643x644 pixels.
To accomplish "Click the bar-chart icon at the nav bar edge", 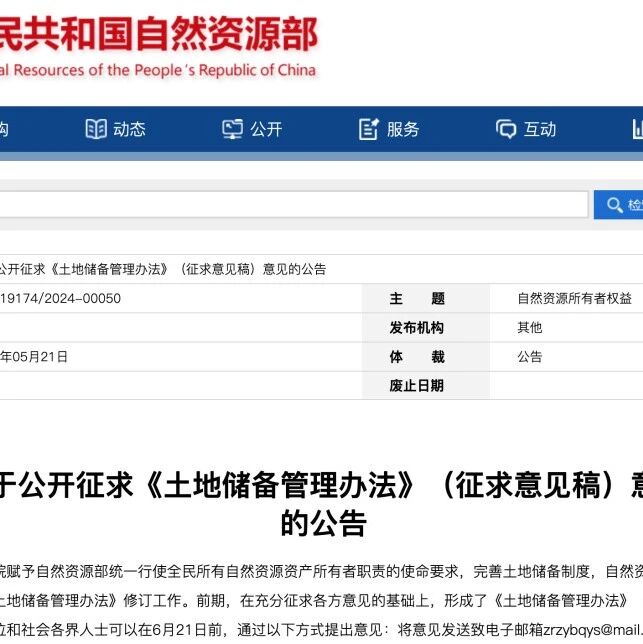I will (638, 129).
